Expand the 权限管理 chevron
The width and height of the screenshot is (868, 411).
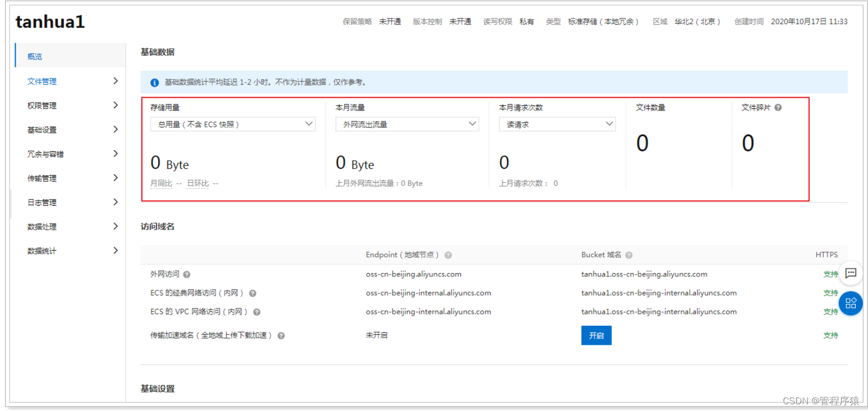pyautogui.click(x=116, y=105)
